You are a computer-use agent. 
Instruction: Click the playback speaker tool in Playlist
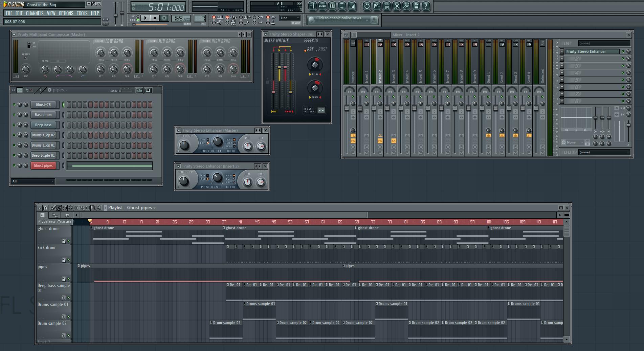click(x=99, y=208)
